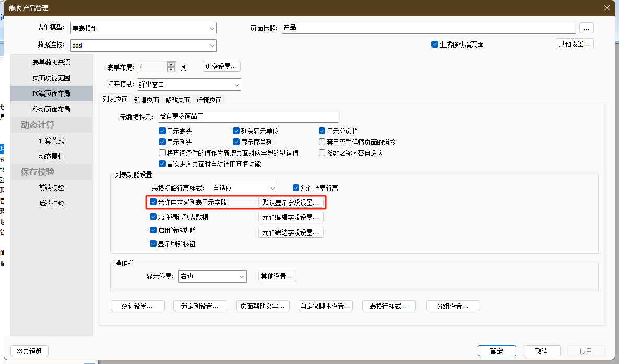The width and height of the screenshot is (619, 364).
Task: Close the 修改 产品管理 dialog
Action: tap(606, 7)
